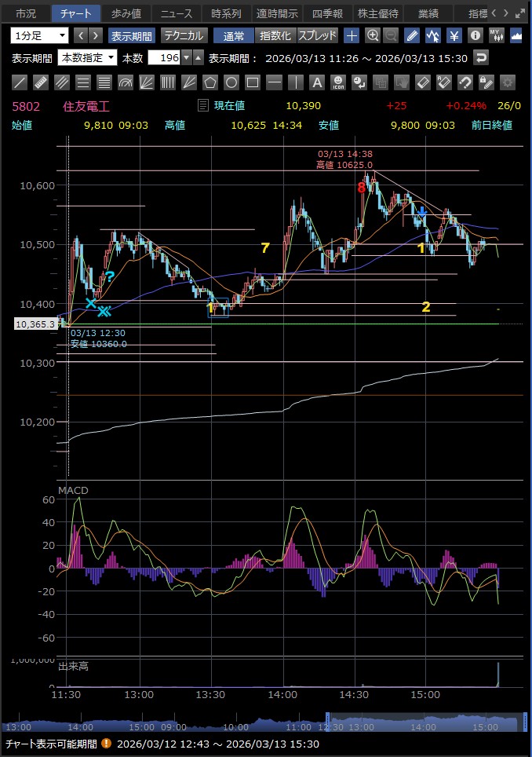Image resolution: width=532 pixels, height=757 pixels.
Task: Open the 本数指定 display period dropdown
Action: [87, 57]
